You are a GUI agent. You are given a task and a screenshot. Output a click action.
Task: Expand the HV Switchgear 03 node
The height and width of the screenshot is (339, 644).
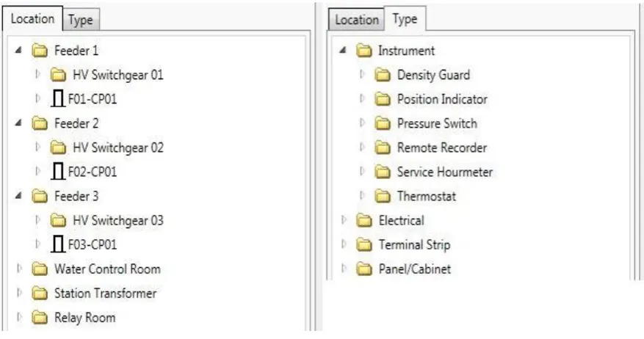37,220
